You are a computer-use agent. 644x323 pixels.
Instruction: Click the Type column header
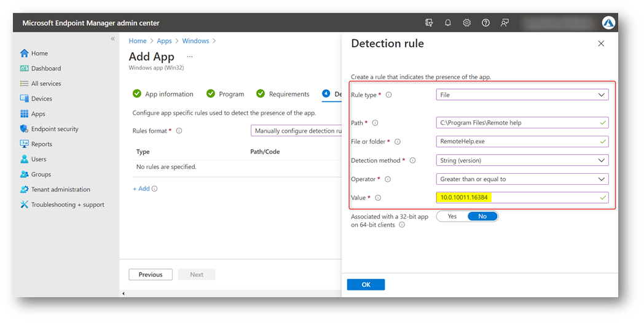143,152
